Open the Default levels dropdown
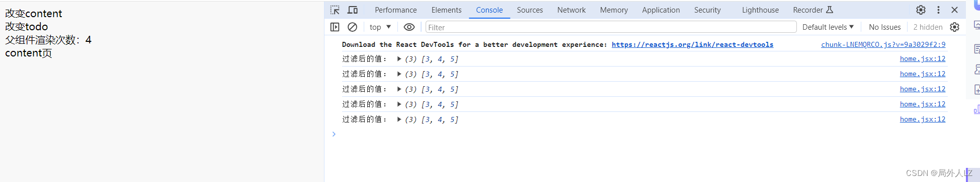This screenshot has width=980, height=182. pos(828,27)
